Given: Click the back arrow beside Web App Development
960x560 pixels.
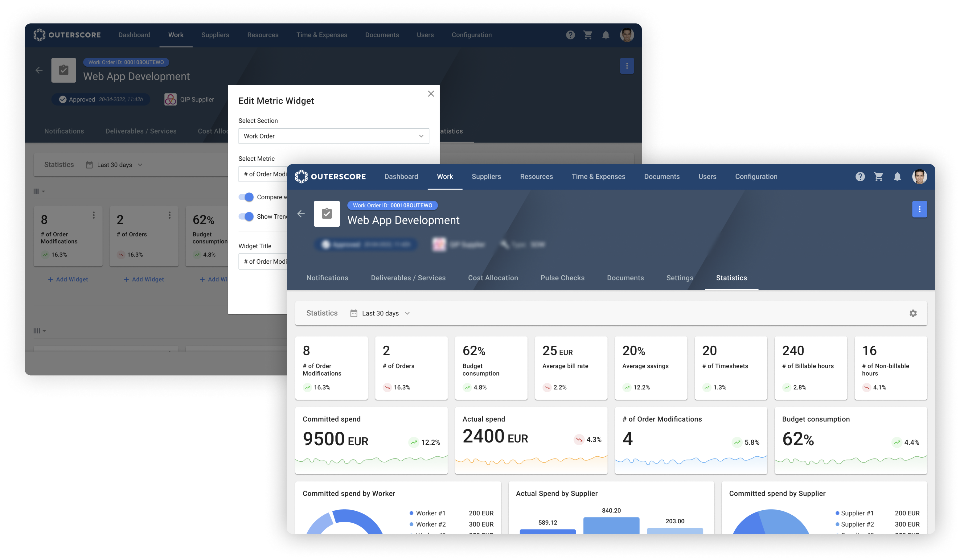Looking at the screenshot, I should (x=301, y=214).
